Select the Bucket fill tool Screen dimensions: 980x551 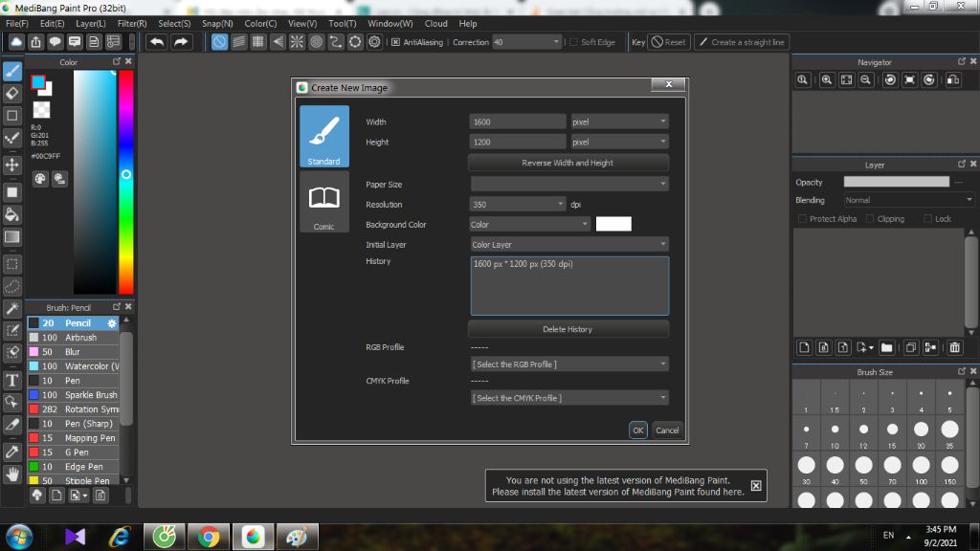point(12,215)
